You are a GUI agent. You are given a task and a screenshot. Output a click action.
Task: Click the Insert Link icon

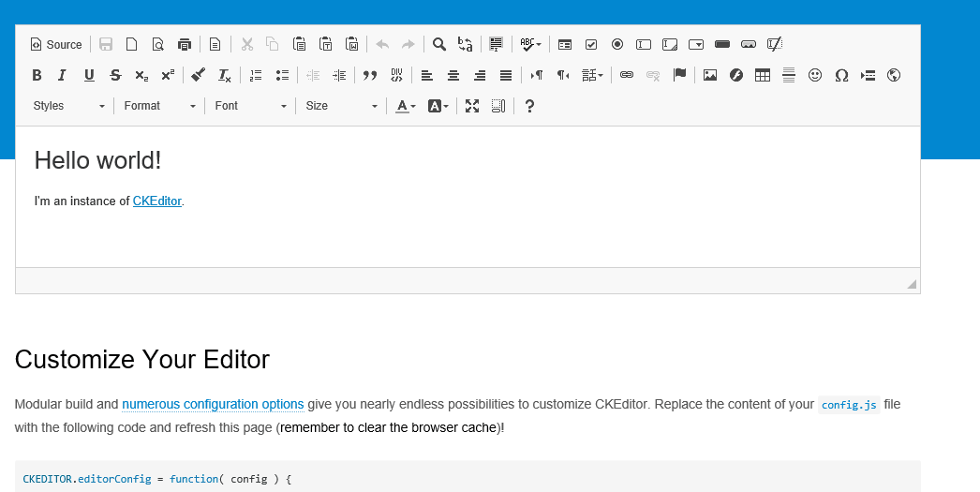[627, 76]
